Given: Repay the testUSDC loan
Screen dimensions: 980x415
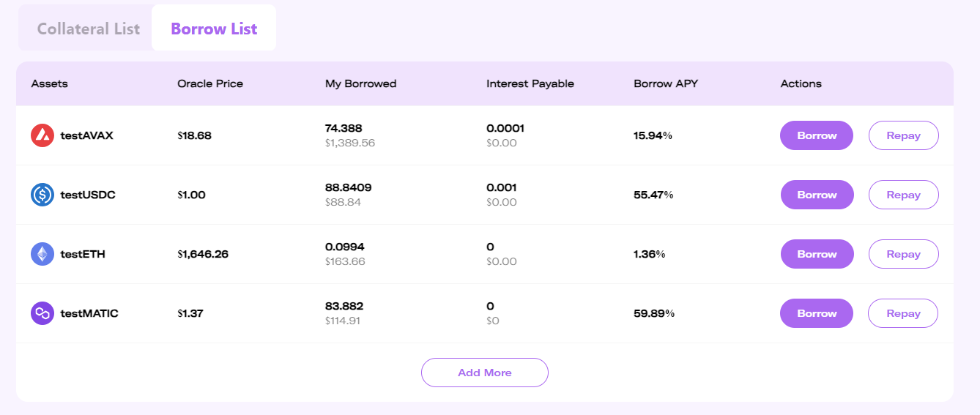Looking at the screenshot, I should tap(903, 195).
